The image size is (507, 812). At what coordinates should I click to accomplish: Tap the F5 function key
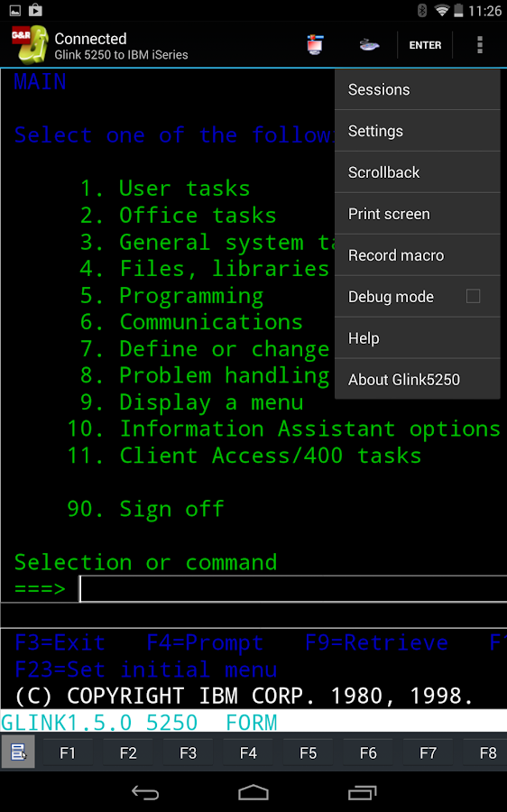(309, 752)
